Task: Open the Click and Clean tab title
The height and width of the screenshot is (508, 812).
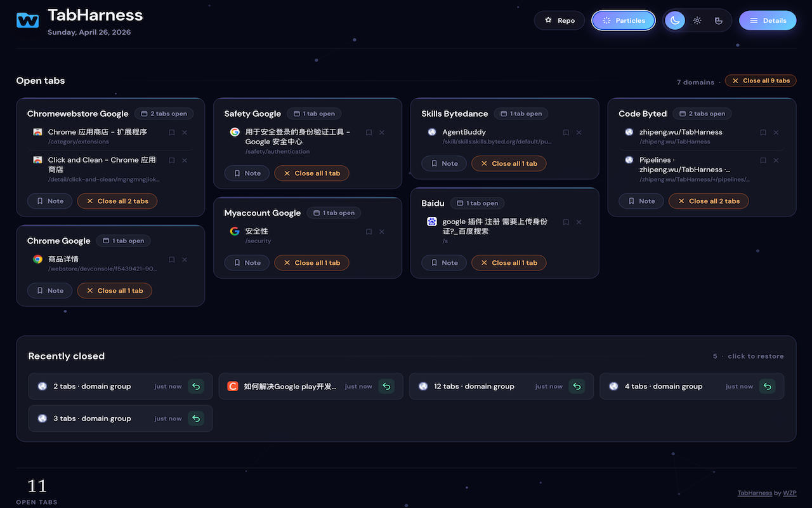Action: [x=102, y=164]
